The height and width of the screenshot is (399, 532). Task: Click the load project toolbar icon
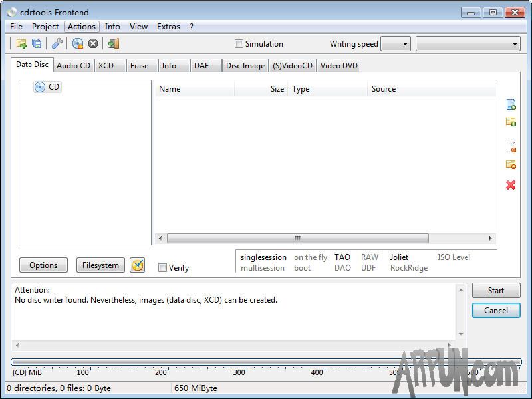(21, 43)
